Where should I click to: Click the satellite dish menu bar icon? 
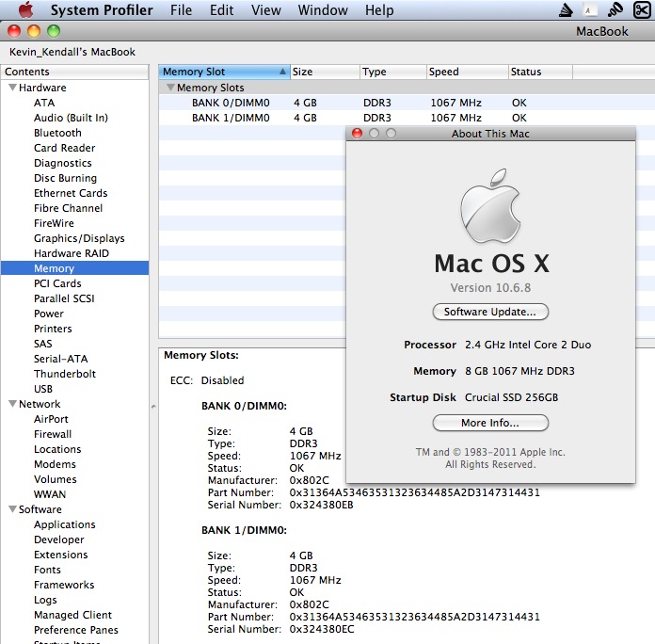click(x=615, y=9)
